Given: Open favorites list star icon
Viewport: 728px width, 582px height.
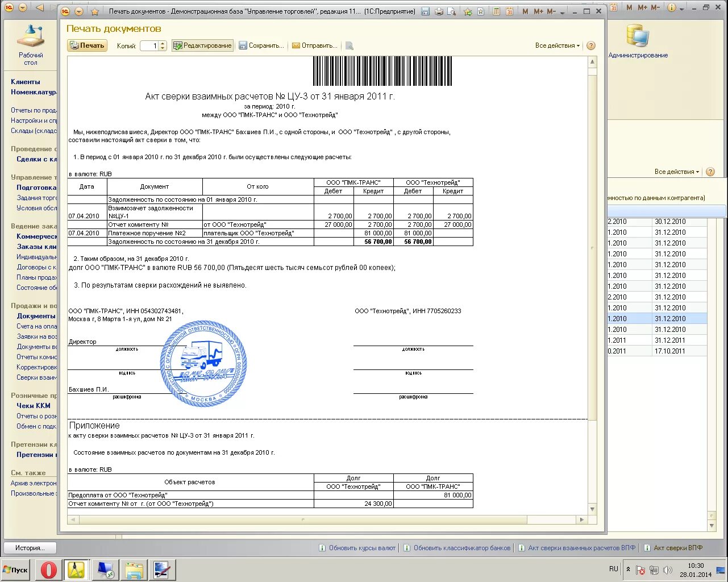Looking at the screenshot, I should (481, 11).
